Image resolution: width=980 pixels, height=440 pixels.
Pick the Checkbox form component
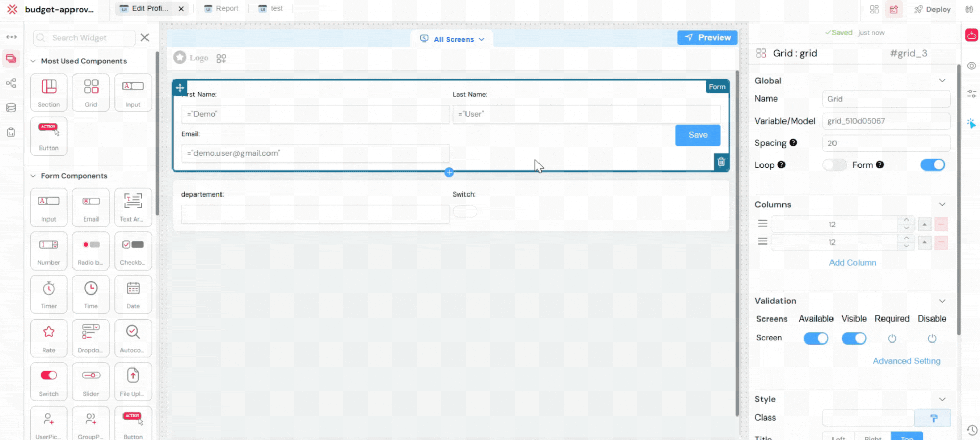click(x=133, y=251)
